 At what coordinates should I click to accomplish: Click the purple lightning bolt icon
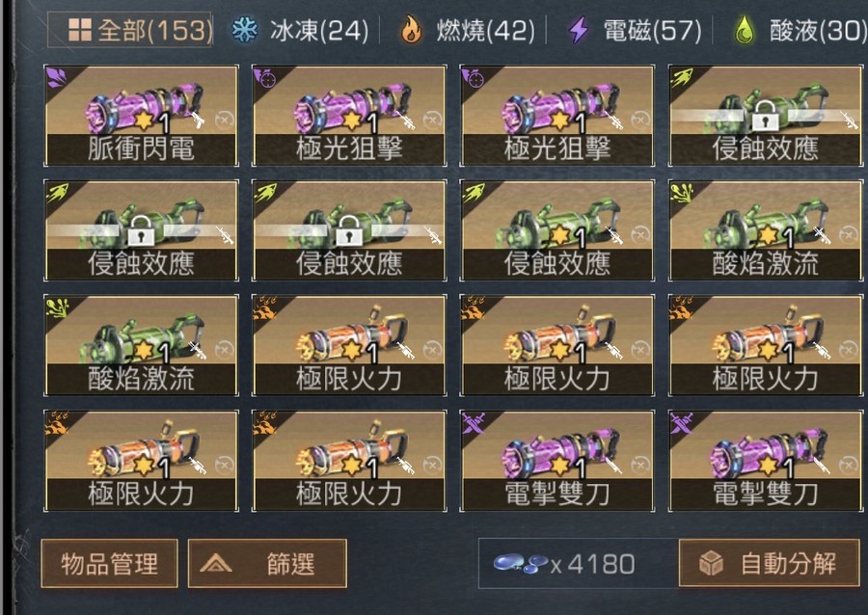point(579,30)
